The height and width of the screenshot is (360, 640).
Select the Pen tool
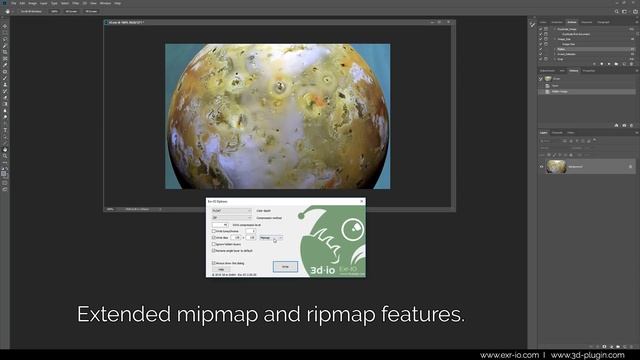pos(5,124)
